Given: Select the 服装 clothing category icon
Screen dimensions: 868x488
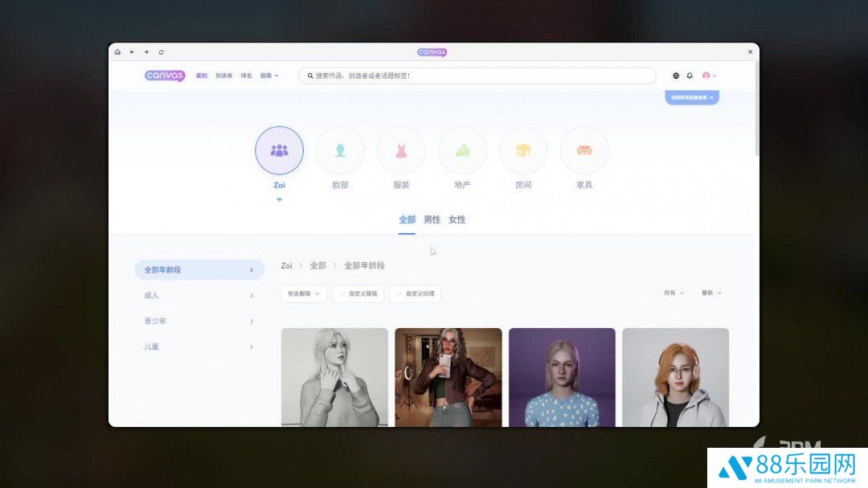Looking at the screenshot, I should coord(401,150).
